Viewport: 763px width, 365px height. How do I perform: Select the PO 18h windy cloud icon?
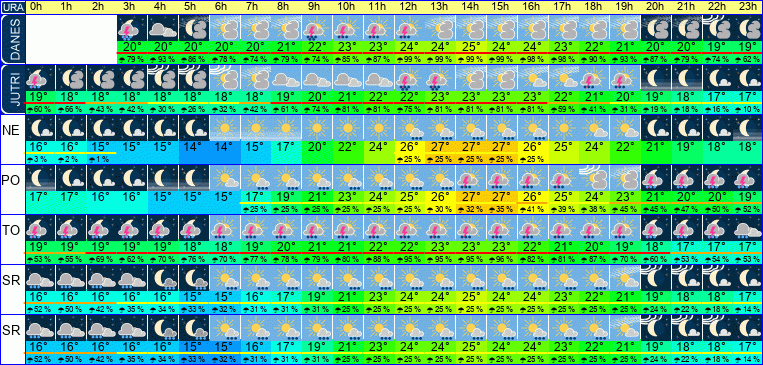pyautogui.click(x=592, y=178)
